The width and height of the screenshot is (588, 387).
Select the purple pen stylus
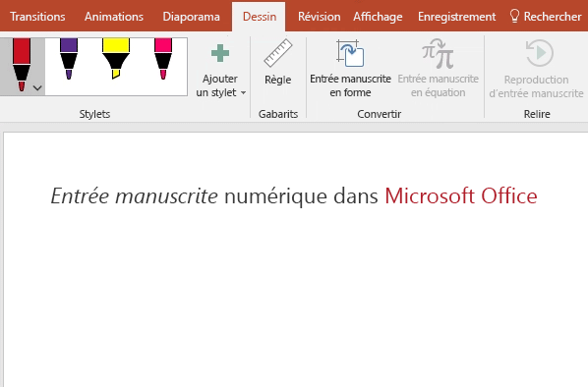(x=69, y=59)
